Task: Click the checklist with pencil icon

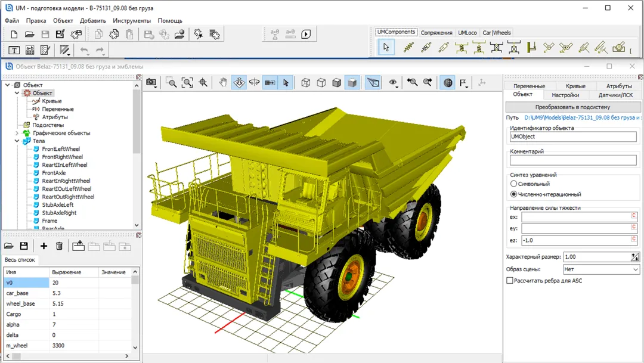Action: pyautogui.click(x=45, y=50)
